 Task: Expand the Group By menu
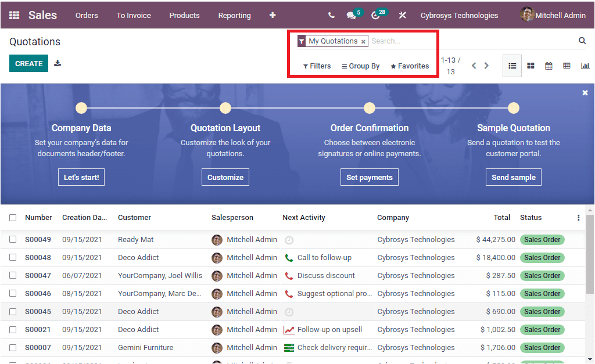pos(360,66)
